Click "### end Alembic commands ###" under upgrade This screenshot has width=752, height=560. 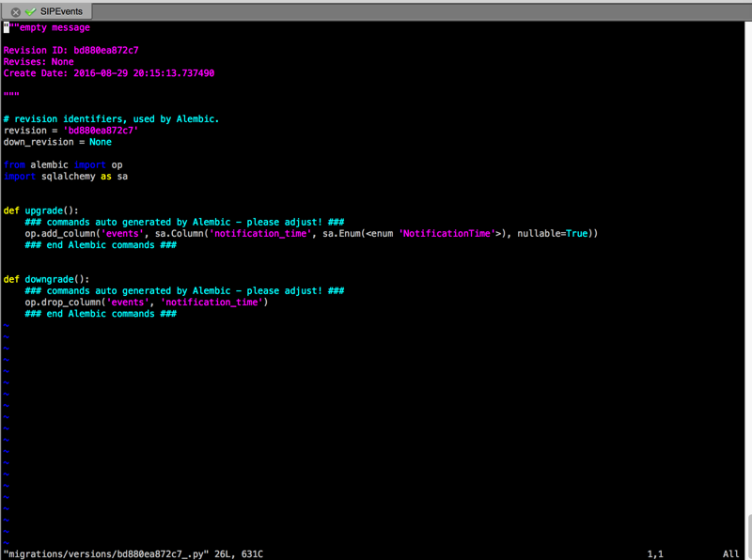pyautogui.click(x=101, y=245)
